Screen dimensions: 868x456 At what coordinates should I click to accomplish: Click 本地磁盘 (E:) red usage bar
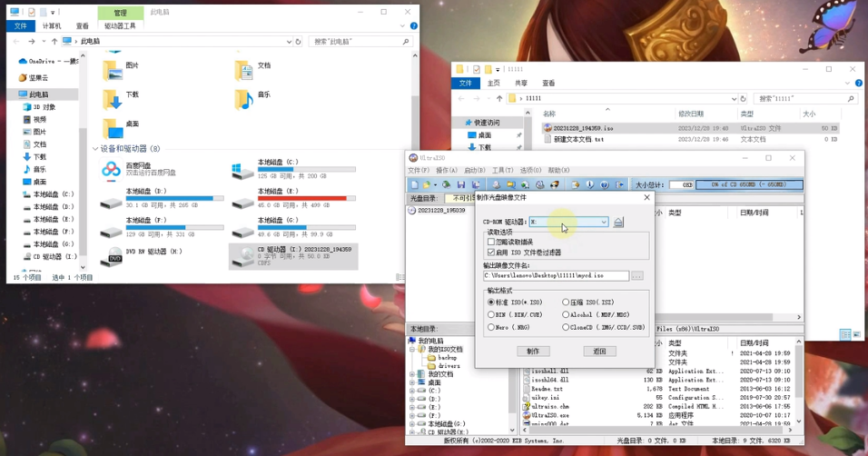tap(307, 198)
